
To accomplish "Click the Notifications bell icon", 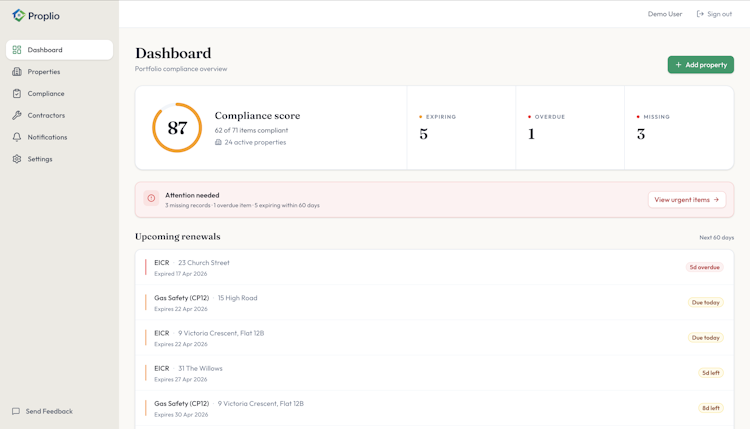I will pos(17,137).
